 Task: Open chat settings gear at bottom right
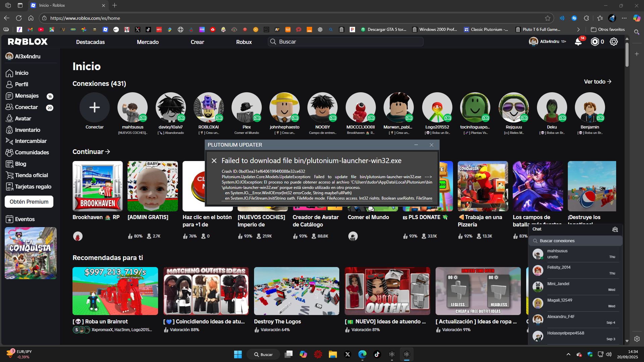click(x=637, y=339)
